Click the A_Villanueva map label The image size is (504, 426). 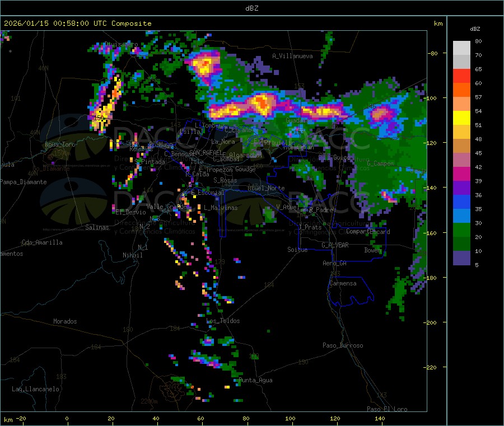[x=292, y=56]
